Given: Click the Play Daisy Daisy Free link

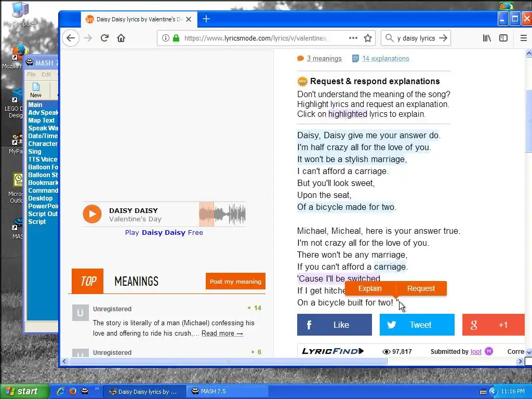Looking at the screenshot, I should (164, 232).
